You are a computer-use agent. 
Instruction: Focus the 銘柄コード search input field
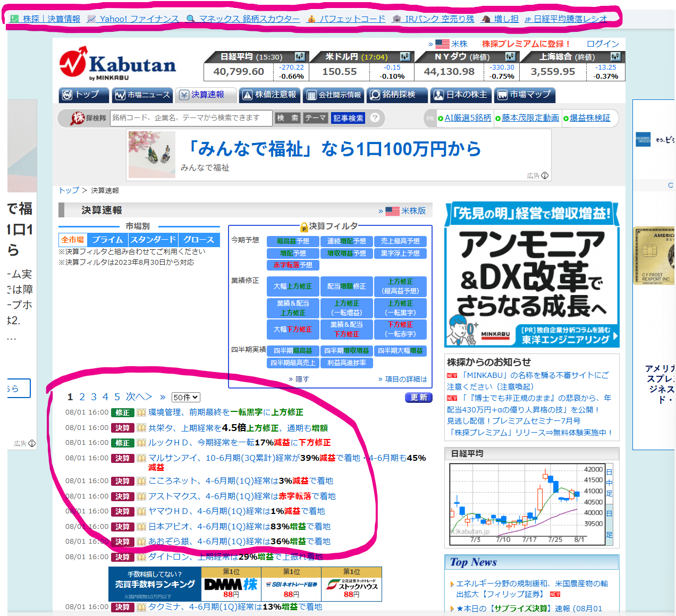pyautogui.click(x=191, y=118)
